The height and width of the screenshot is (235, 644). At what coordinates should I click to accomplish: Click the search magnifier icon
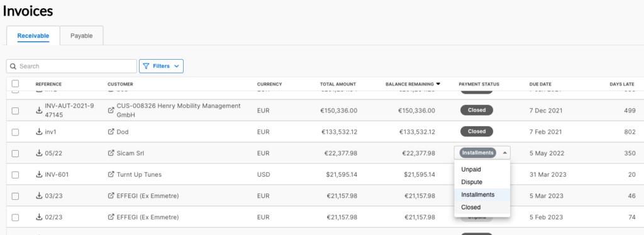point(13,66)
